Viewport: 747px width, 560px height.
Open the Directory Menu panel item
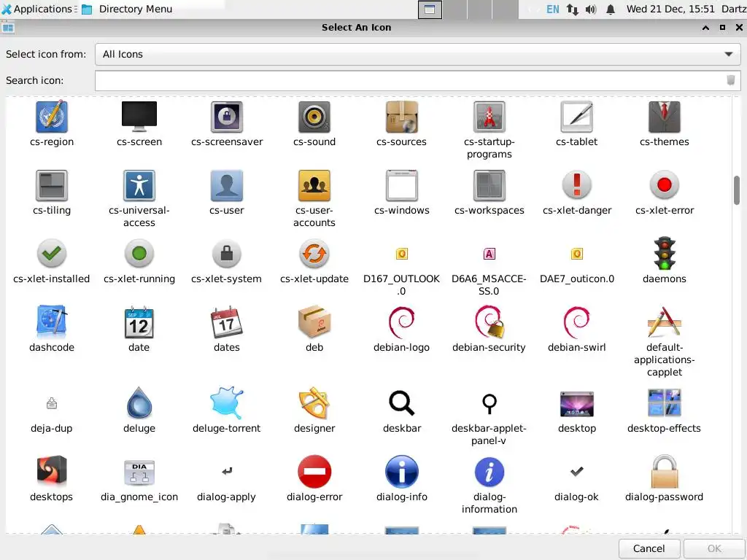[127, 9]
